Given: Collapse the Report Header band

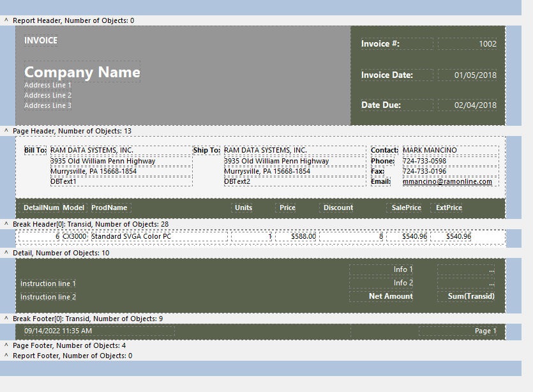Looking at the screenshot, I should [6, 20].
